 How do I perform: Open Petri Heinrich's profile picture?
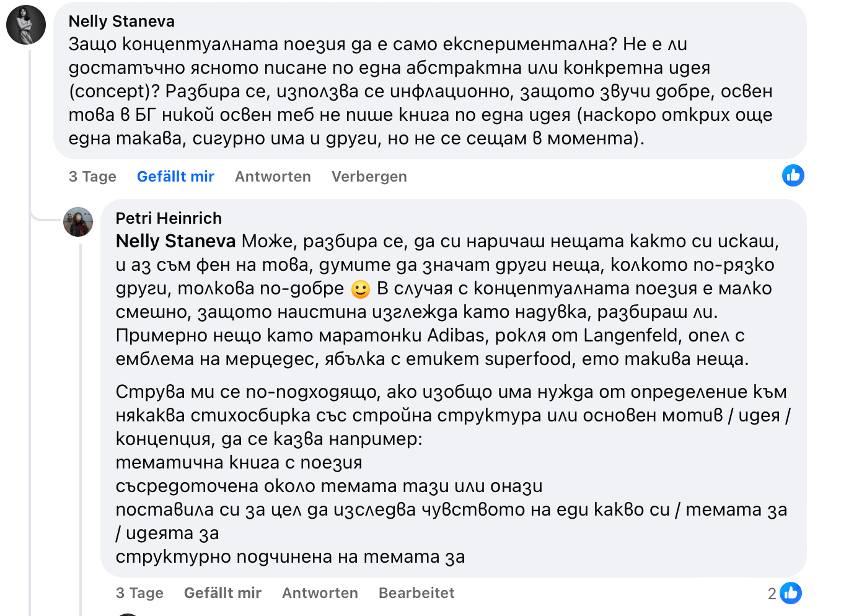(78, 222)
